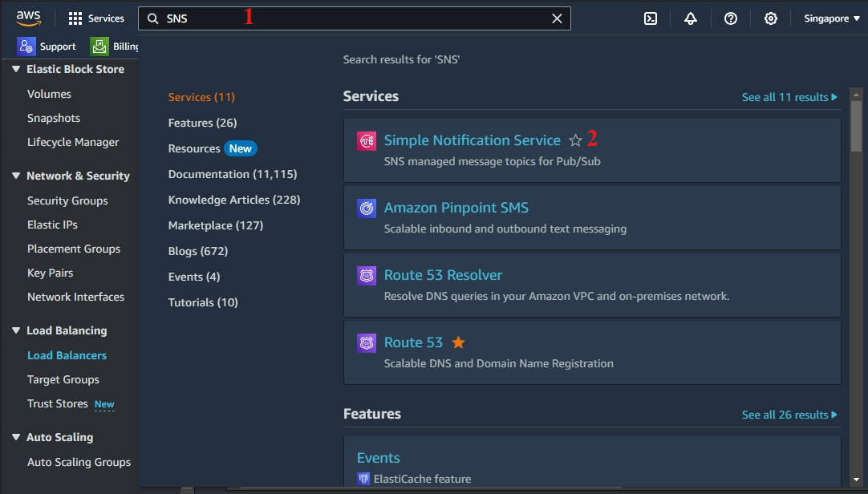Click the search results scrollbar thumb
The height and width of the screenshot is (494, 868).
(857, 126)
